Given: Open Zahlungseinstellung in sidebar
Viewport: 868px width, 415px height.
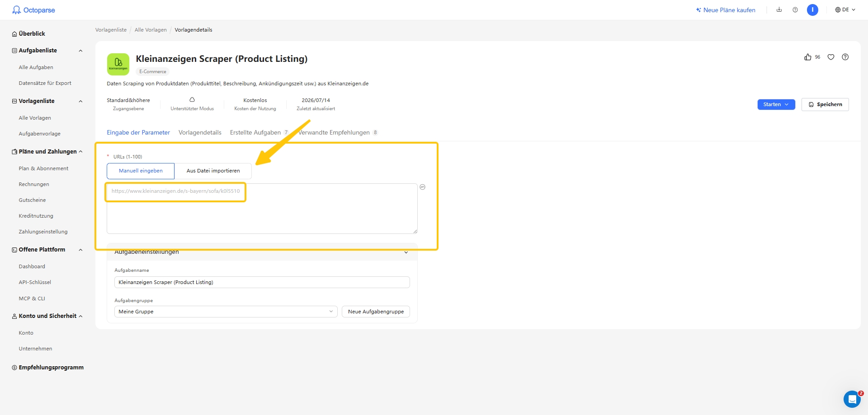Looking at the screenshot, I should tap(43, 232).
